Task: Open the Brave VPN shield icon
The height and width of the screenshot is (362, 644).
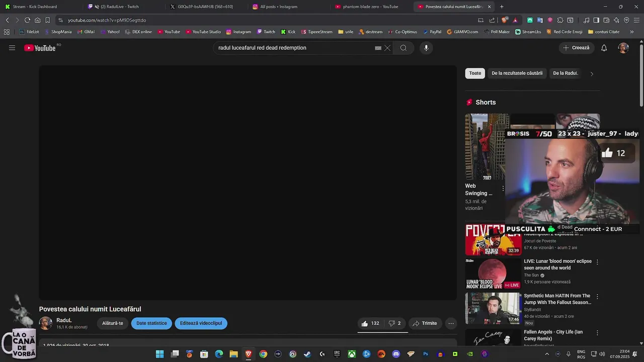Action: pyautogui.click(x=626, y=20)
